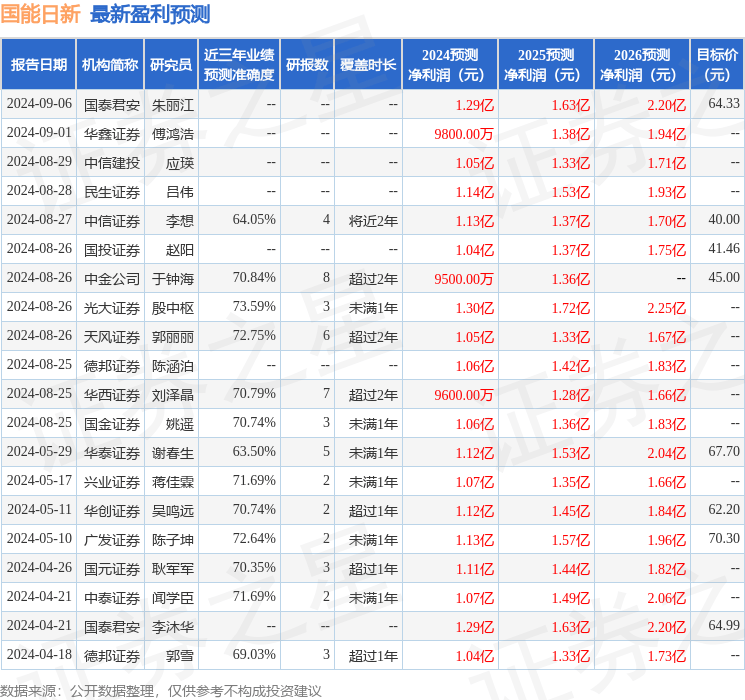Select target price 64.33
745x700 pixels.
(724, 103)
